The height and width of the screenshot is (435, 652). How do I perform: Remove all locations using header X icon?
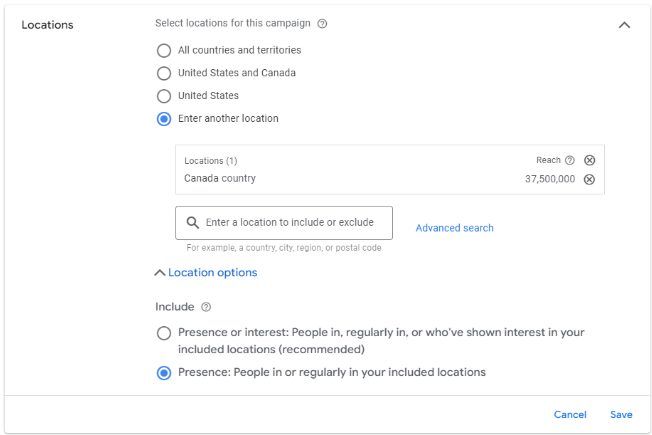point(589,160)
